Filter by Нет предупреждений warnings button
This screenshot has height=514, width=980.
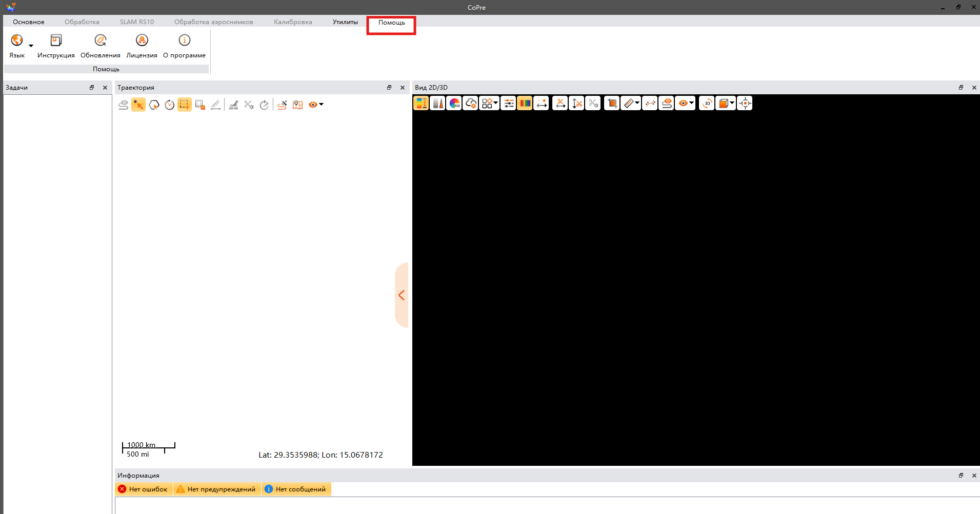tap(216, 489)
